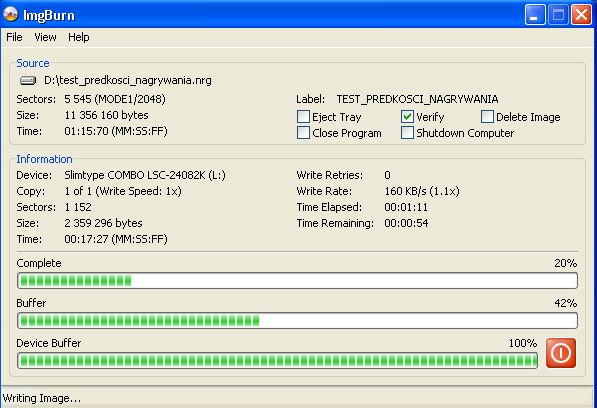Tick the Delete Image checkbox

coord(487,116)
